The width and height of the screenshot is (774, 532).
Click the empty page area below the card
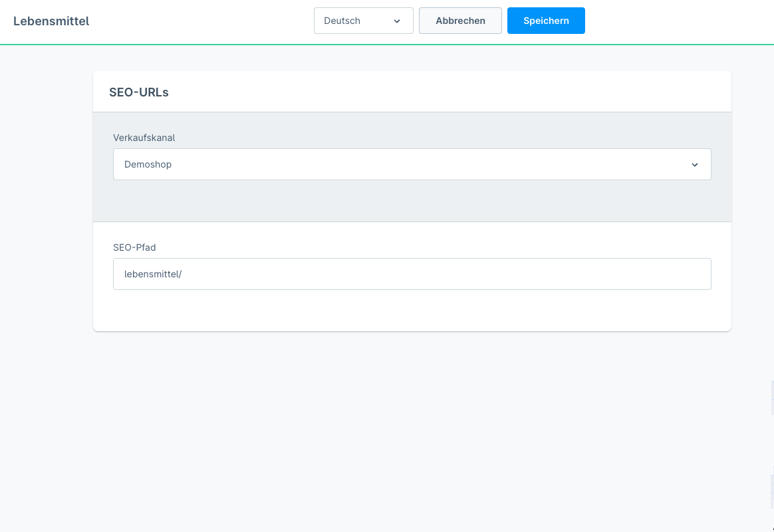pos(412,432)
